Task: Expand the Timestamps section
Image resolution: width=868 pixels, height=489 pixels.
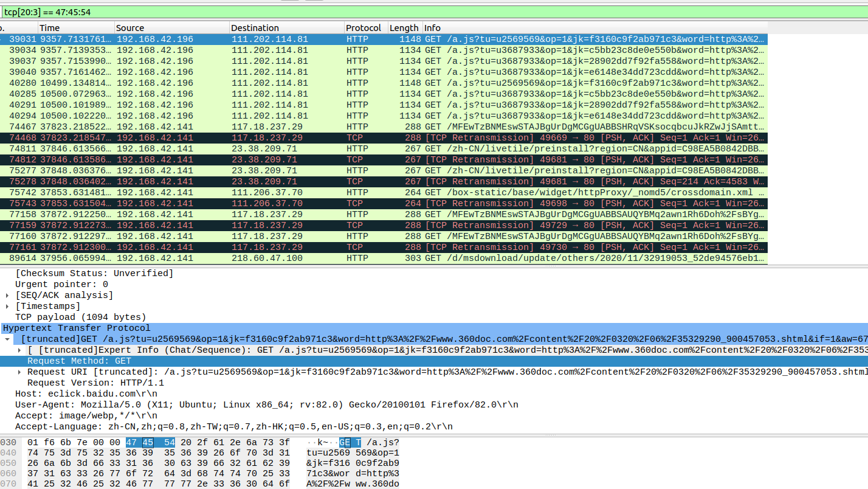Action: pos(7,306)
